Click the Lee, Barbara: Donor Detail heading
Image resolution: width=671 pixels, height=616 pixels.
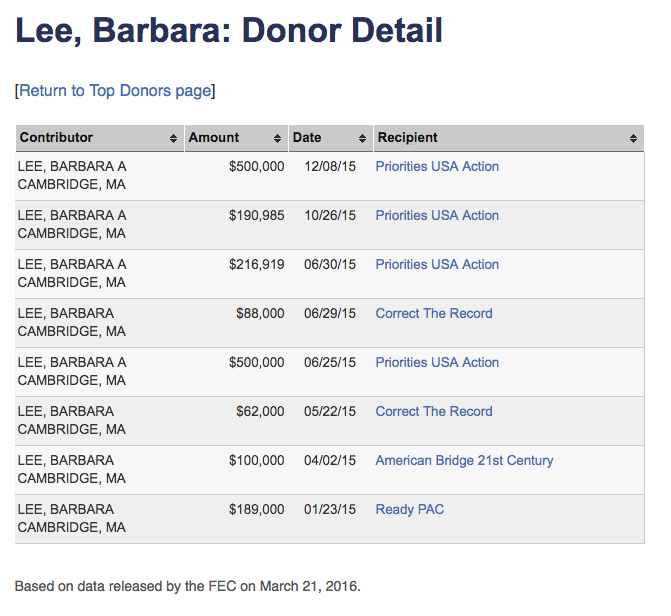pos(228,31)
